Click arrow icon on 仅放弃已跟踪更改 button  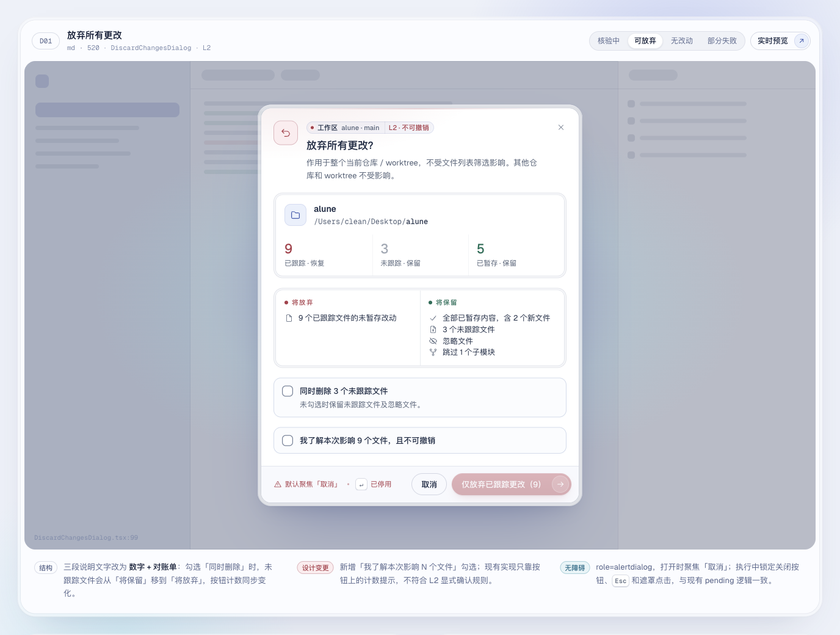coord(560,484)
